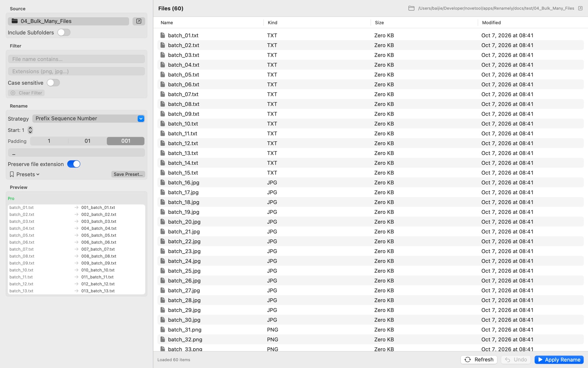Click the folder icon beside file path
The image size is (588, 368).
pos(411,8)
